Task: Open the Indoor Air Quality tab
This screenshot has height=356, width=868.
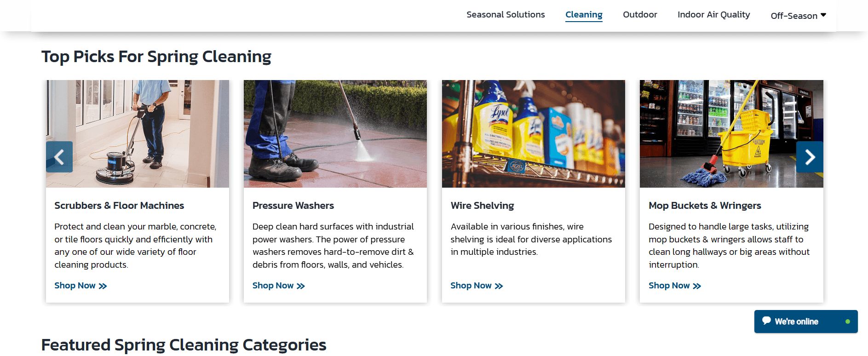Action: click(713, 15)
